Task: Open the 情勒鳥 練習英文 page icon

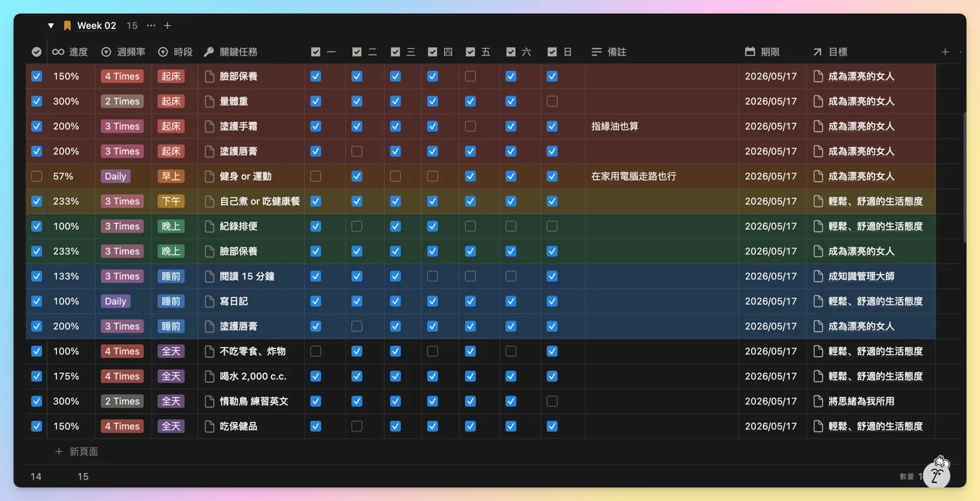Action: pos(210,402)
